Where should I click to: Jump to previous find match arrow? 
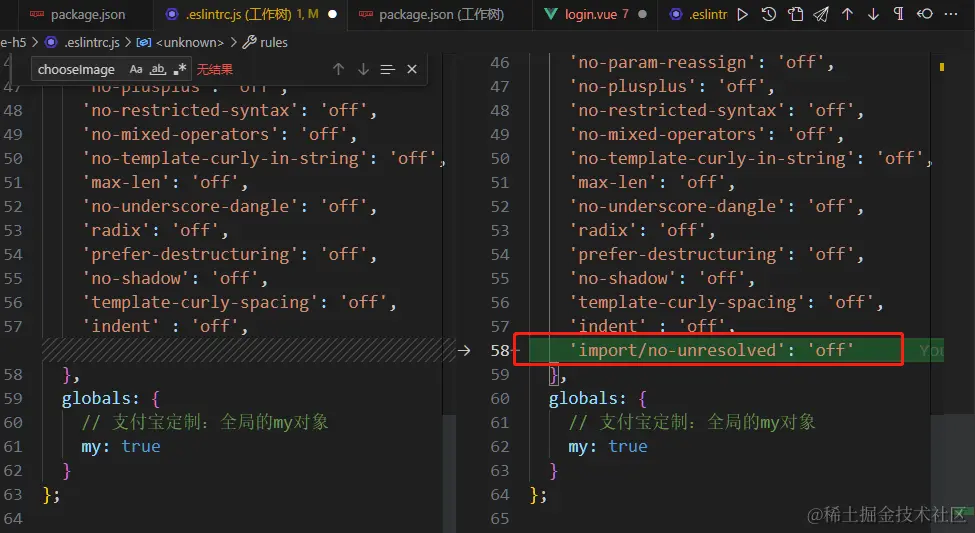[338, 69]
